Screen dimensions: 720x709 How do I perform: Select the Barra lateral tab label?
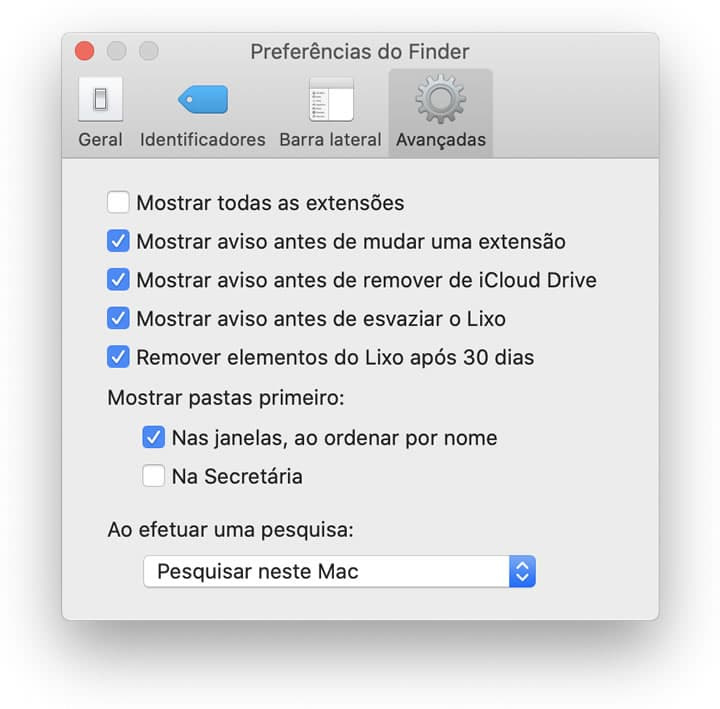tap(330, 140)
